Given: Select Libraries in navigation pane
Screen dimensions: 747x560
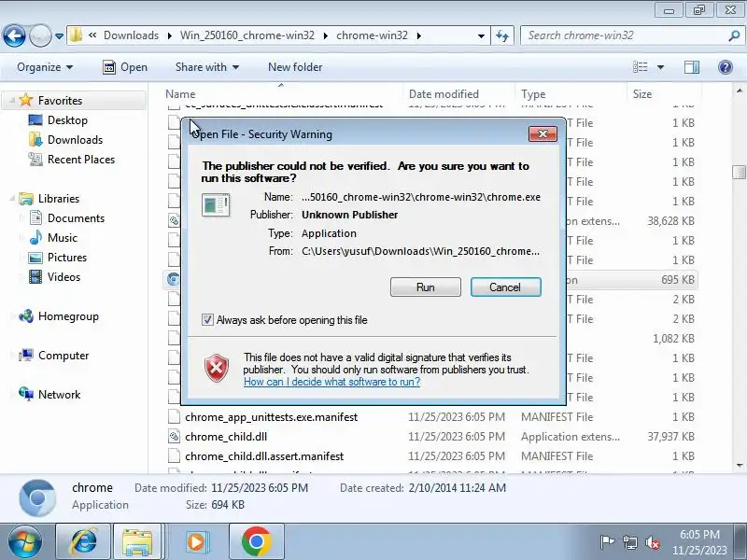Looking at the screenshot, I should tap(59, 198).
